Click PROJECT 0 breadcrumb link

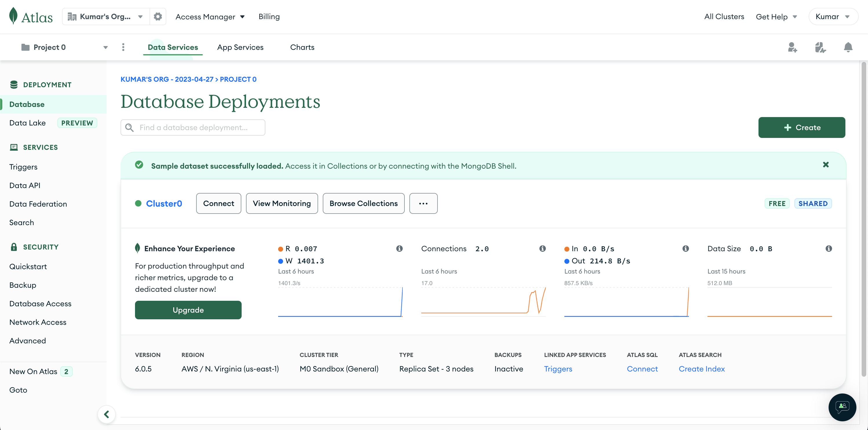pos(238,79)
